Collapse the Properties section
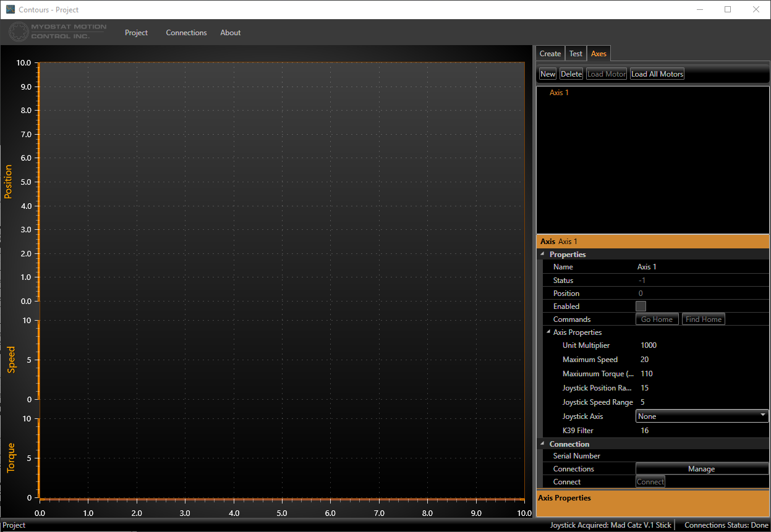Image resolution: width=771 pixels, height=532 pixels. (543, 255)
